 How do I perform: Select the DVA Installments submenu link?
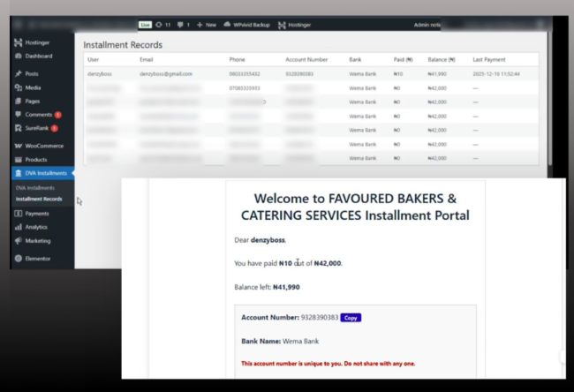(35, 188)
